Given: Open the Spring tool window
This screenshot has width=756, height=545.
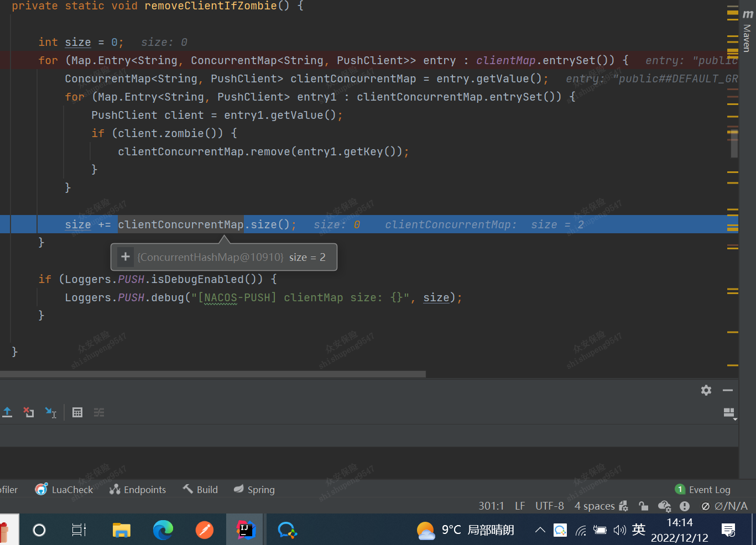Looking at the screenshot, I should pyautogui.click(x=253, y=489).
